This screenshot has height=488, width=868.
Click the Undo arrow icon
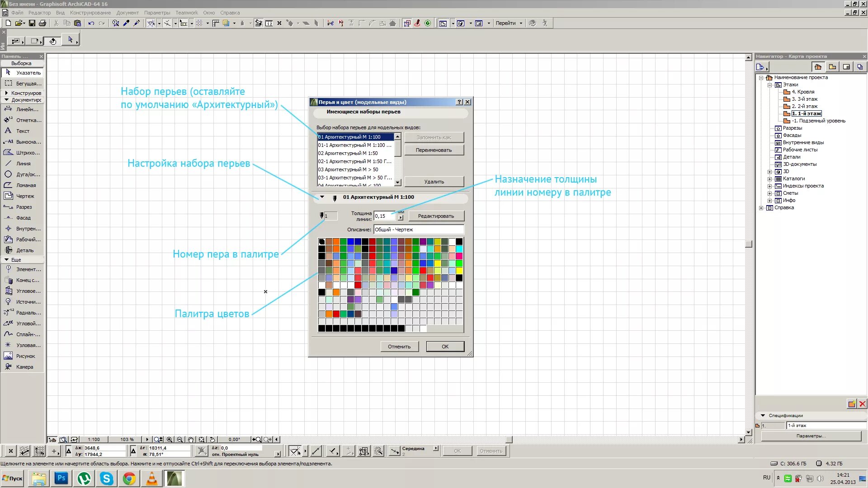tap(91, 23)
